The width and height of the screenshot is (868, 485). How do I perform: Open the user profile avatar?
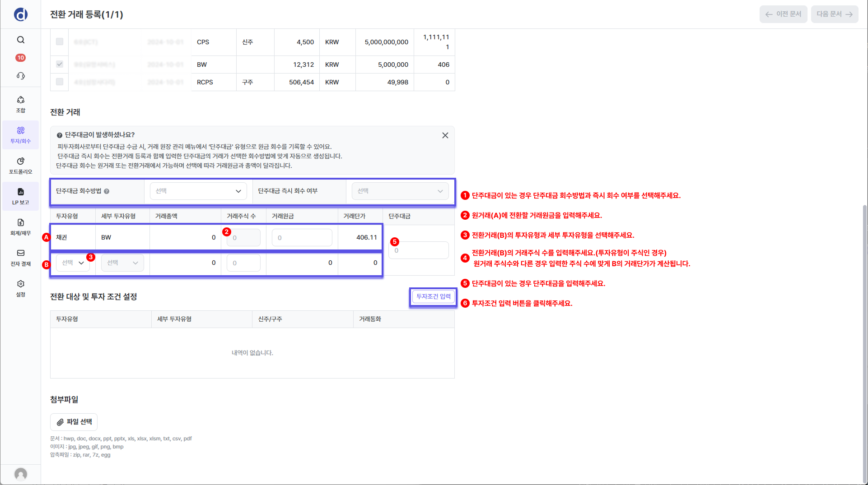(x=21, y=474)
